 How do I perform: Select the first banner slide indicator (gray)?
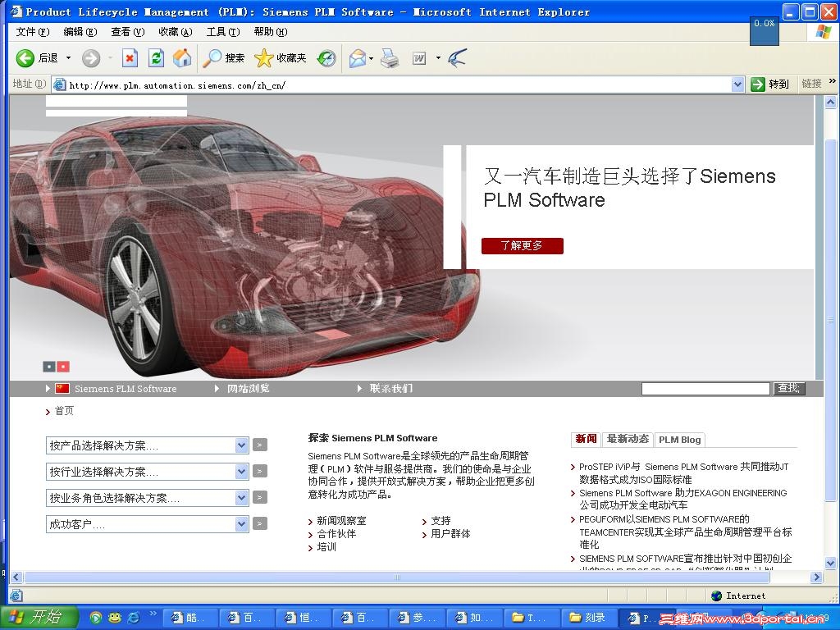[x=48, y=367]
